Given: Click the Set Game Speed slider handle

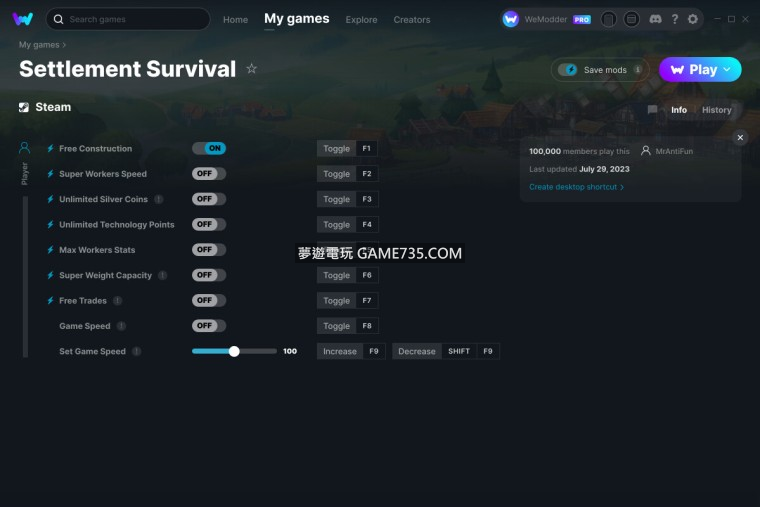Looking at the screenshot, I should point(234,351).
